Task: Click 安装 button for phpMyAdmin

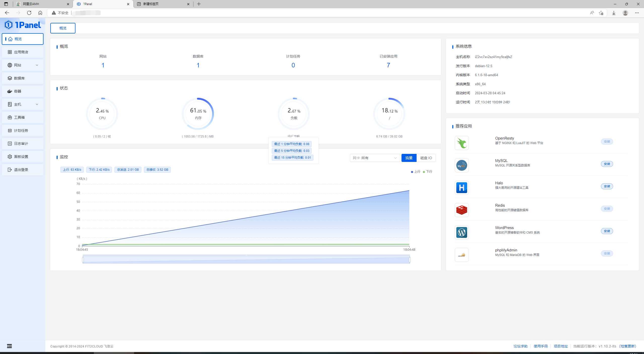Action: (x=607, y=253)
